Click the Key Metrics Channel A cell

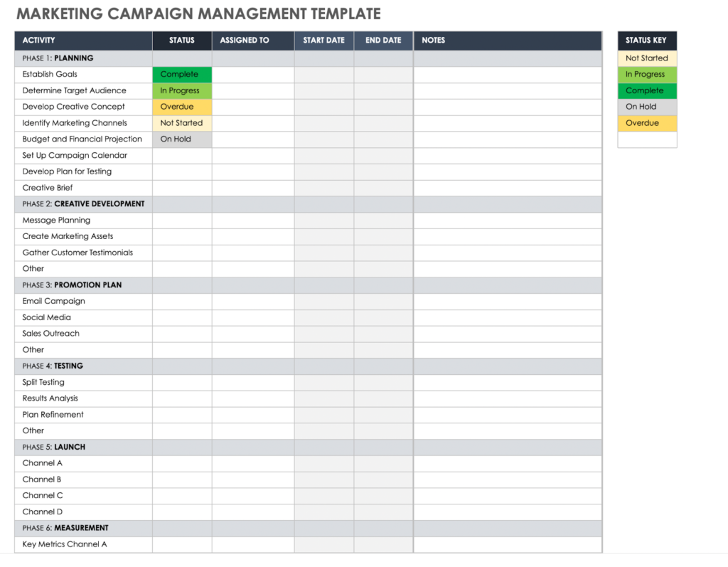84,545
